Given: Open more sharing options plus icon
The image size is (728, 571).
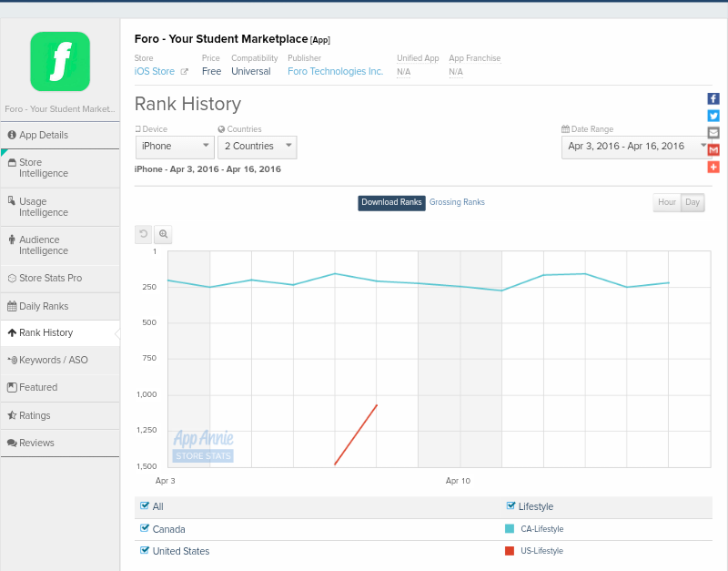Looking at the screenshot, I should coord(713,168).
